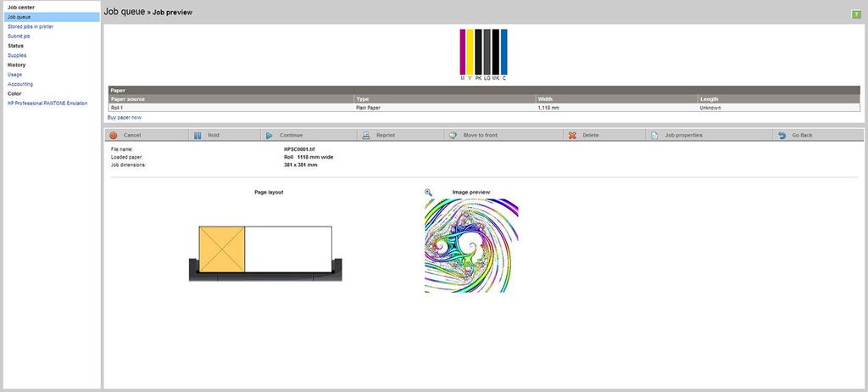
Task: Click the Buy paper now link
Action: (x=125, y=118)
